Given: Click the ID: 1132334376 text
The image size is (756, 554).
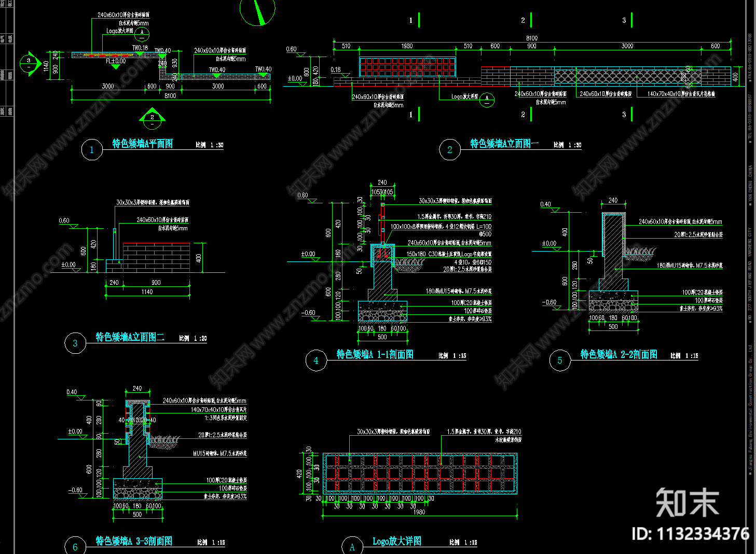Looking at the screenshot, I should (691, 534).
